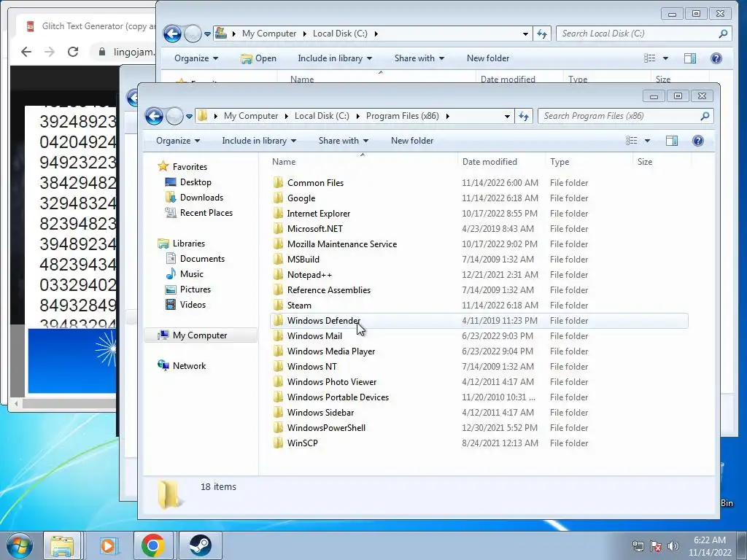The width and height of the screenshot is (747, 560).
Task: Click forward arrow in Program Files window
Action: click(x=174, y=116)
